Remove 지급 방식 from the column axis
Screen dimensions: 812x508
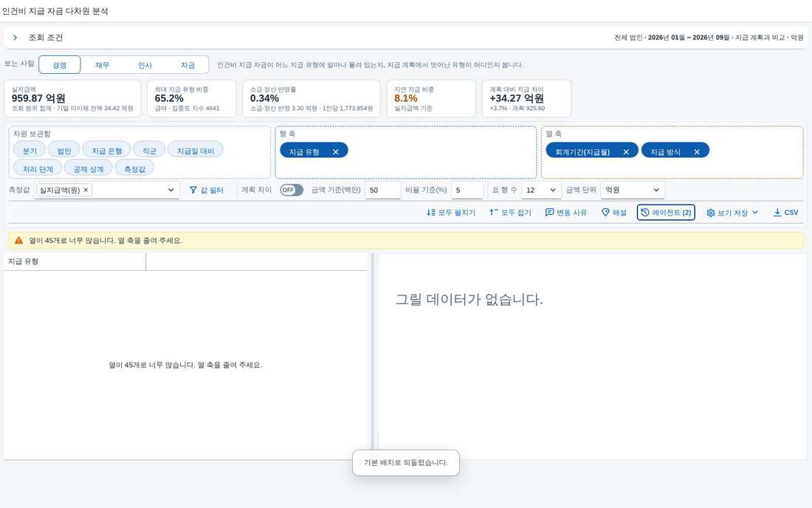tap(697, 151)
